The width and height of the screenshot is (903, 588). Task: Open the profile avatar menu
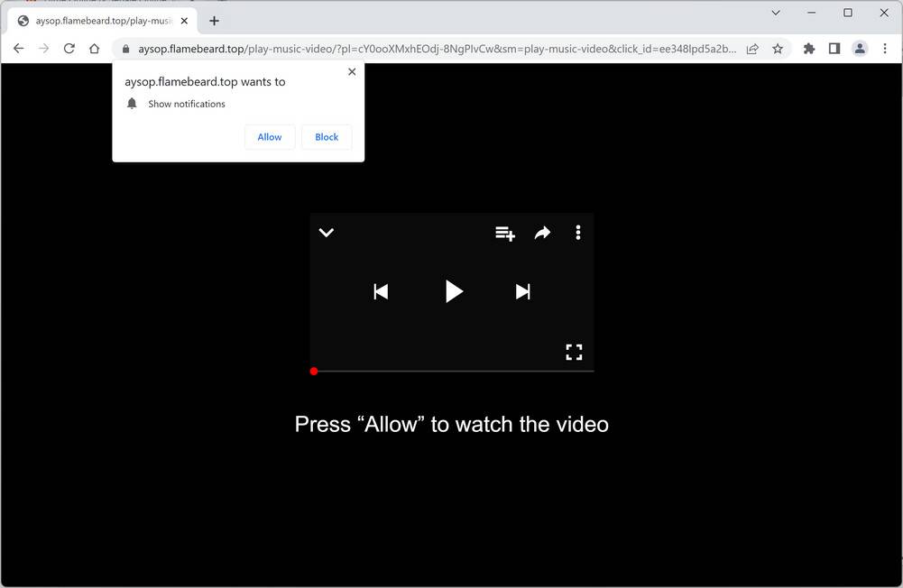coord(860,49)
